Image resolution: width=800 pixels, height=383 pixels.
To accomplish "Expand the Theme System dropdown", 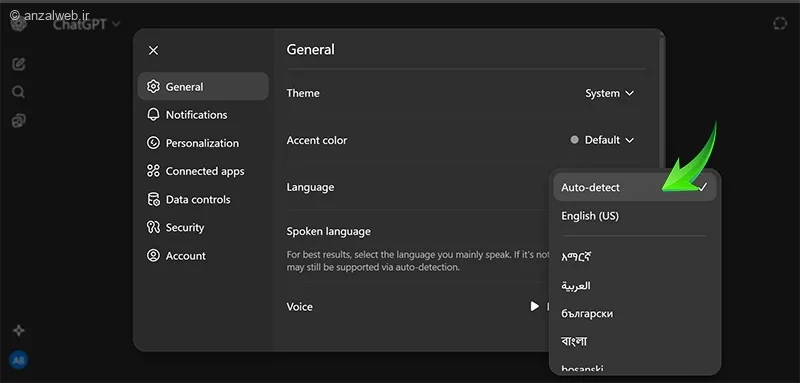I will click(x=609, y=93).
